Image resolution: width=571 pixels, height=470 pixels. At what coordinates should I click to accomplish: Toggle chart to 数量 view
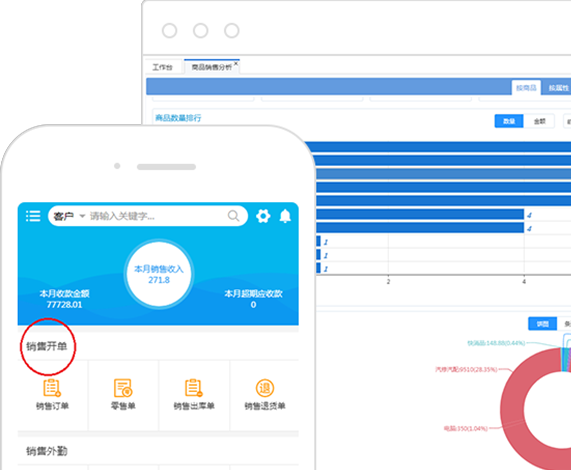pos(509,121)
